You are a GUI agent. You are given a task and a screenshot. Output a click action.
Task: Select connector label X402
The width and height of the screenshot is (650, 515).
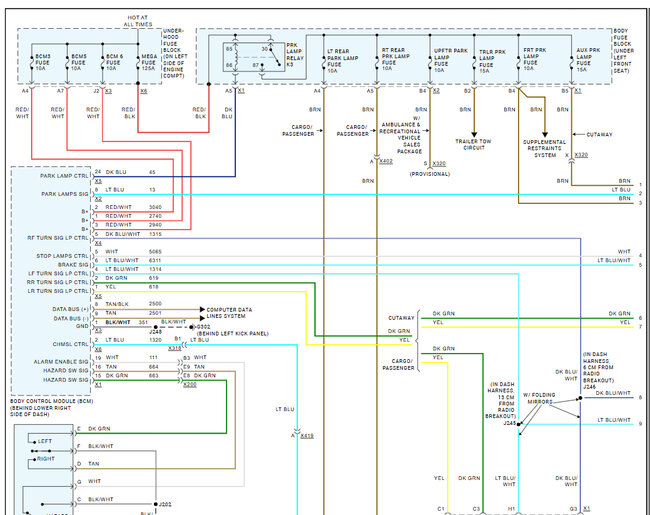point(386,161)
